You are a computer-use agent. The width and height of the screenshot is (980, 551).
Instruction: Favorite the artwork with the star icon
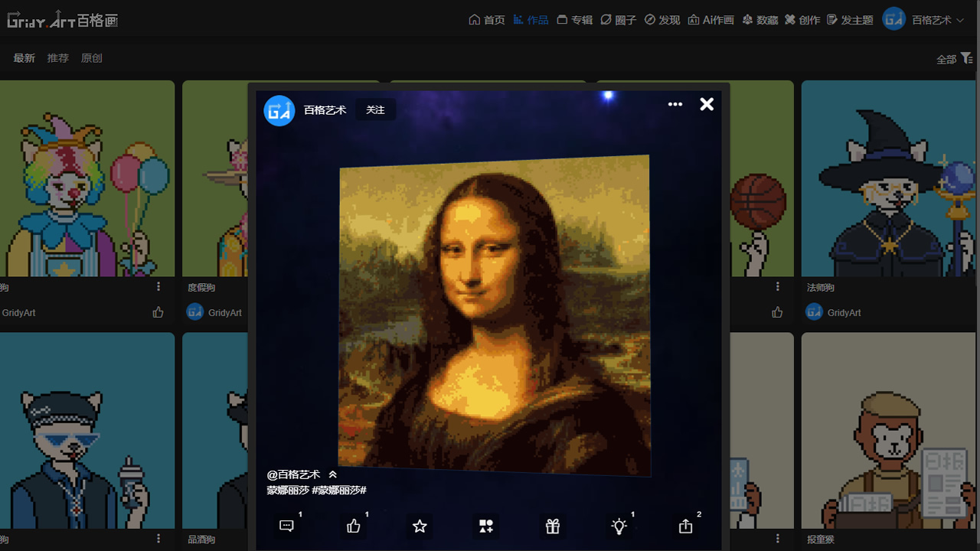pos(420,526)
